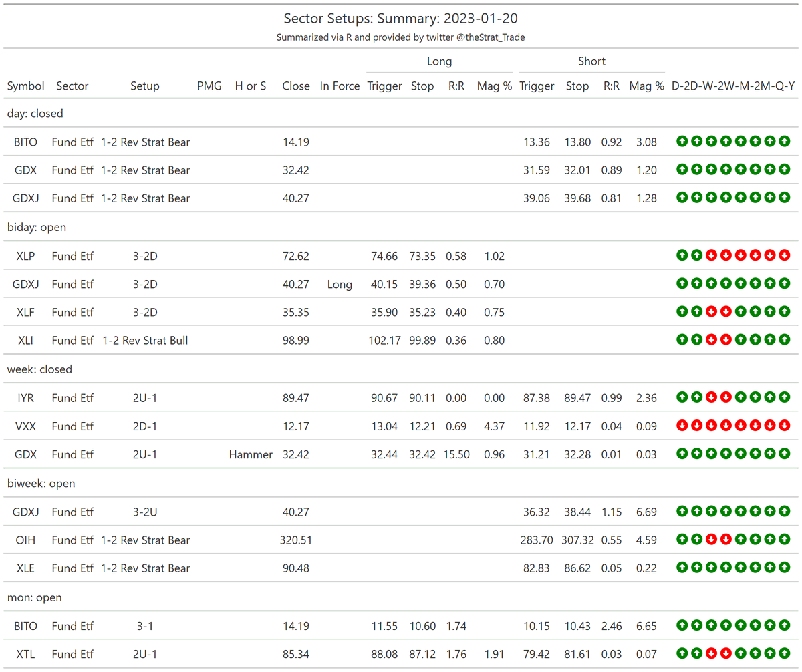Click the @theStrat_Trade subtitle line
Screen dimensions: 802x672
pos(401,37)
